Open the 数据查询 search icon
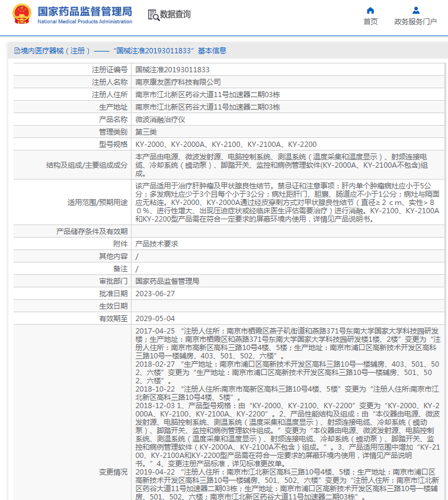This screenshot has height=500, width=448. tap(153, 15)
